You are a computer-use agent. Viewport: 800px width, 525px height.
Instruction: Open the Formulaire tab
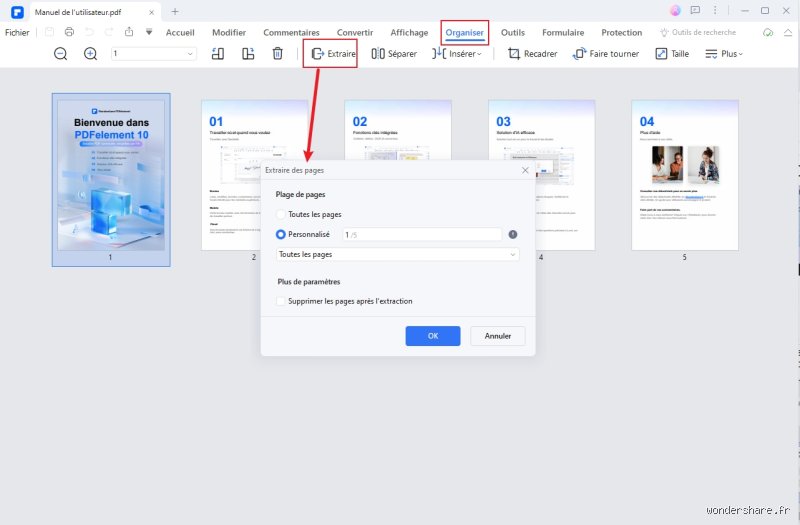tap(563, 32)
